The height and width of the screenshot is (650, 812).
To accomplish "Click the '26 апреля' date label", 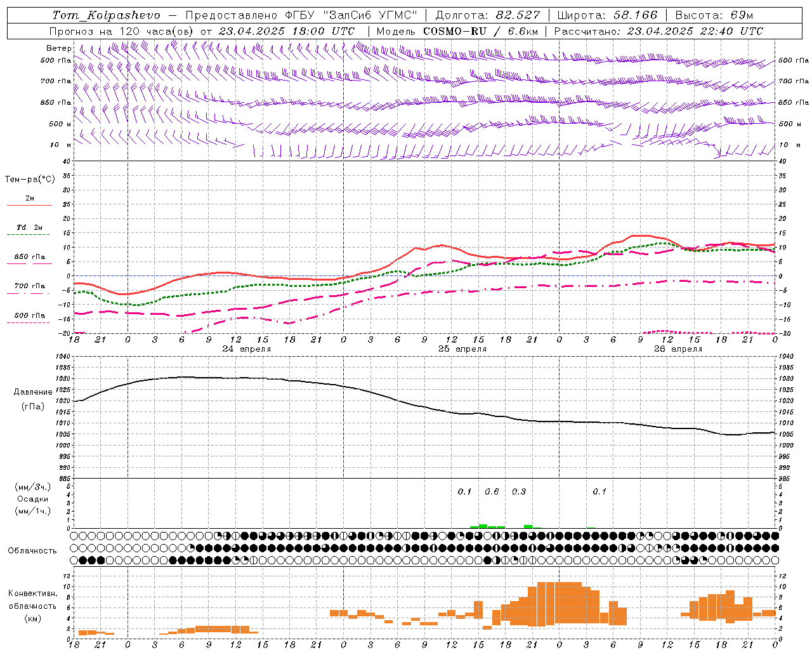I will point(678,349).
